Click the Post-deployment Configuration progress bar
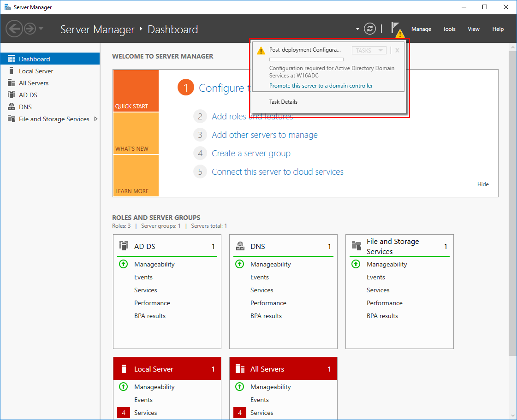The width and height of the screenshot is (517, 420). click(x=306, y=59)
